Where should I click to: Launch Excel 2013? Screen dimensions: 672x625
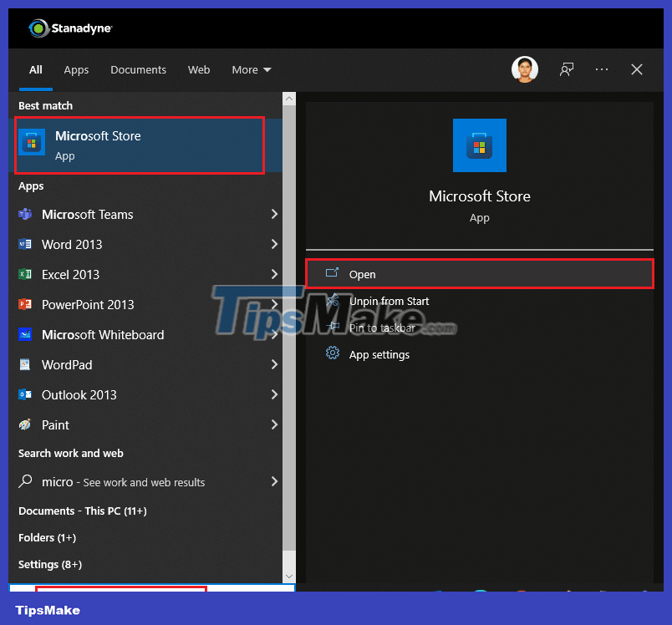(69, 275)
